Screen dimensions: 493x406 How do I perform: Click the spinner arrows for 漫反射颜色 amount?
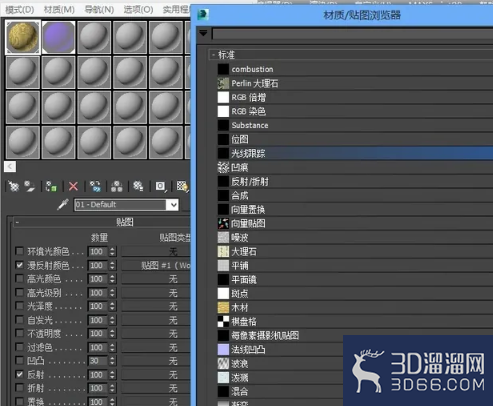pos(112,265)
